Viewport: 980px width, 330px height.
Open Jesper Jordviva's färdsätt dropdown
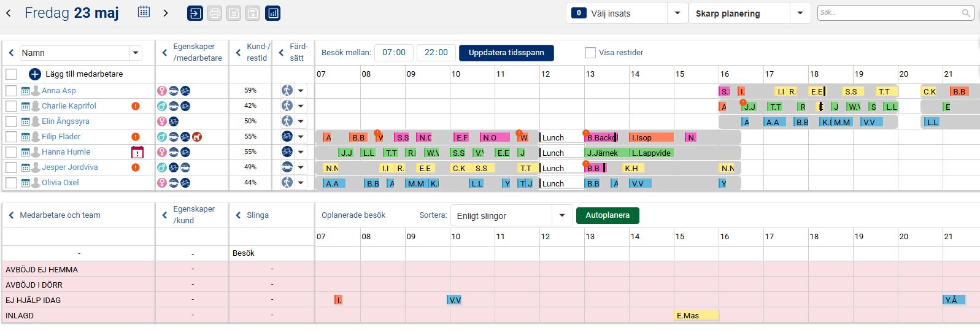point(301,167)
